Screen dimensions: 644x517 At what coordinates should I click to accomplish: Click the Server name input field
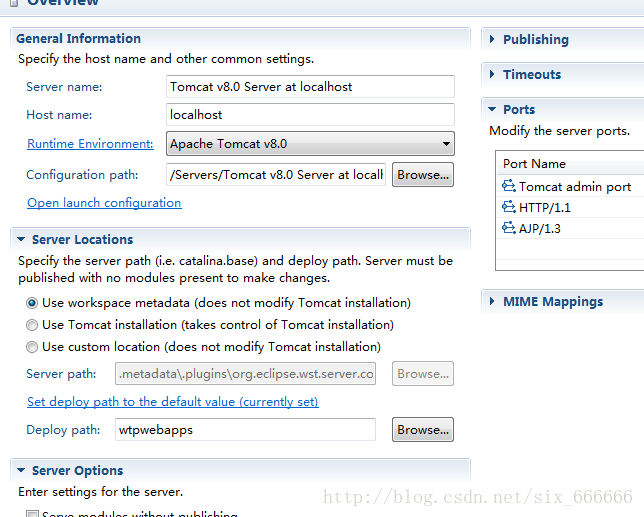coord(310,87)
